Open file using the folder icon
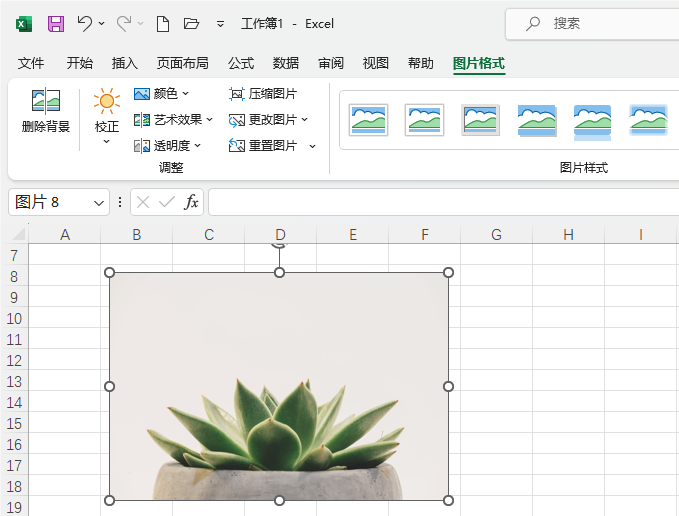679x516 pixels. point(191,23)
